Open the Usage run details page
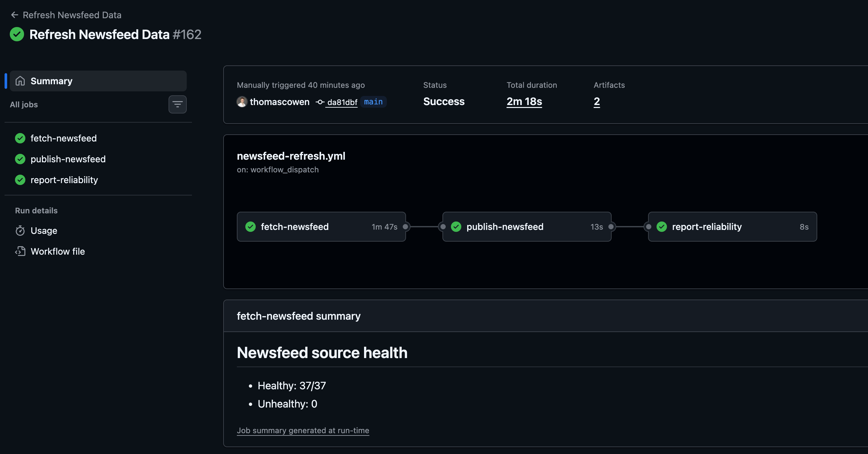Viewport: 868px width, 454px height. coord(98,231)
